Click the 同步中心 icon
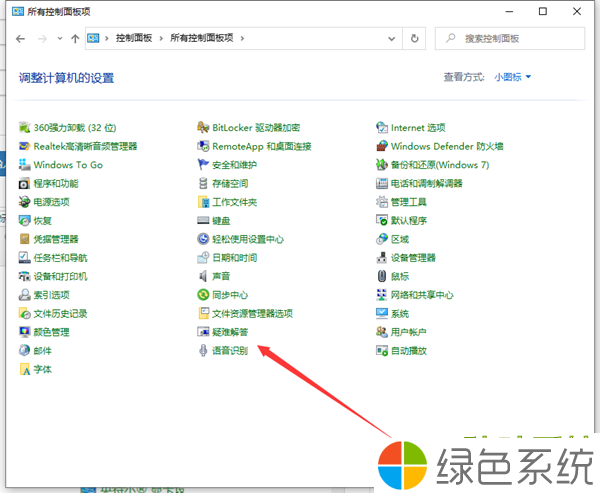 (x=203, y=295)
